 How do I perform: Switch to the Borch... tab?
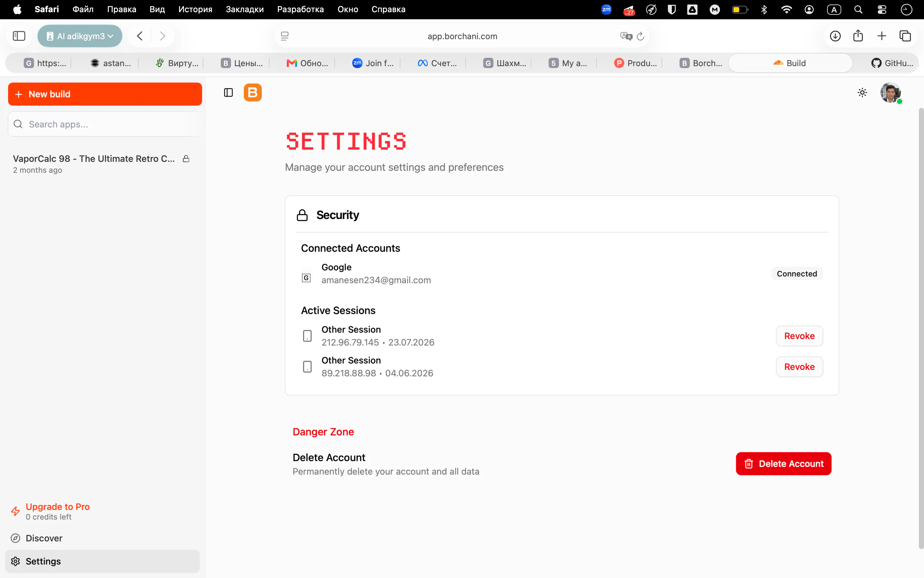coord(701,63)
